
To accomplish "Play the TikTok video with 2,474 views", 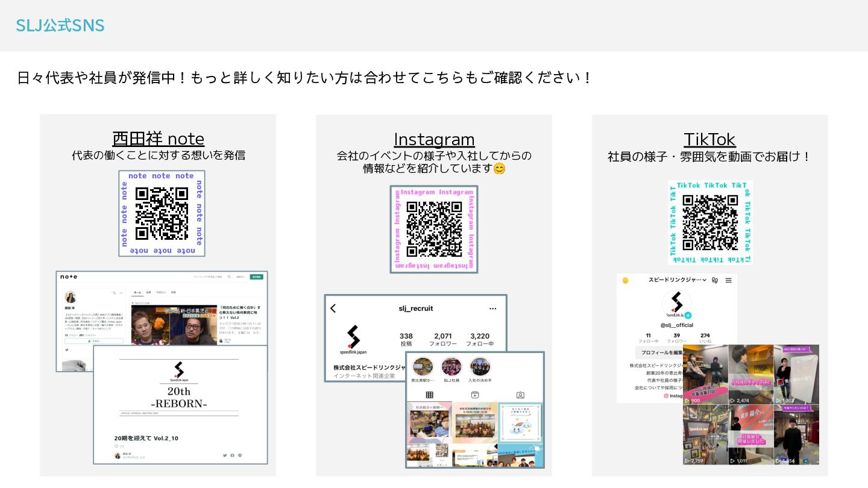I will click(x=751, y=374).
